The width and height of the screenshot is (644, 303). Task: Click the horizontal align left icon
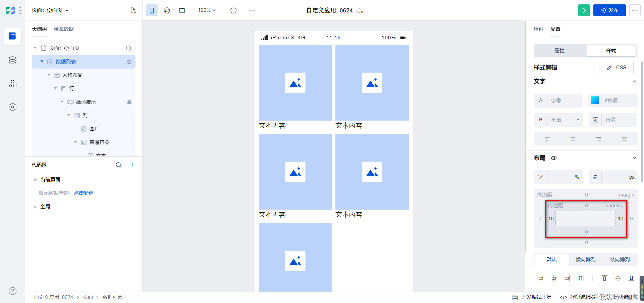pyautogui.click(x=540, y=278)
